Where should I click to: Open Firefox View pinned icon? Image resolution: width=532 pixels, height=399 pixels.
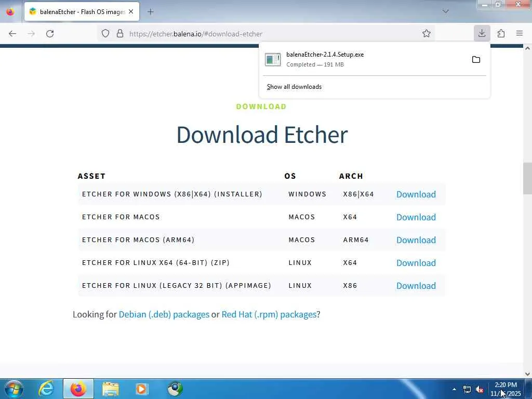[x=10, y=11]
